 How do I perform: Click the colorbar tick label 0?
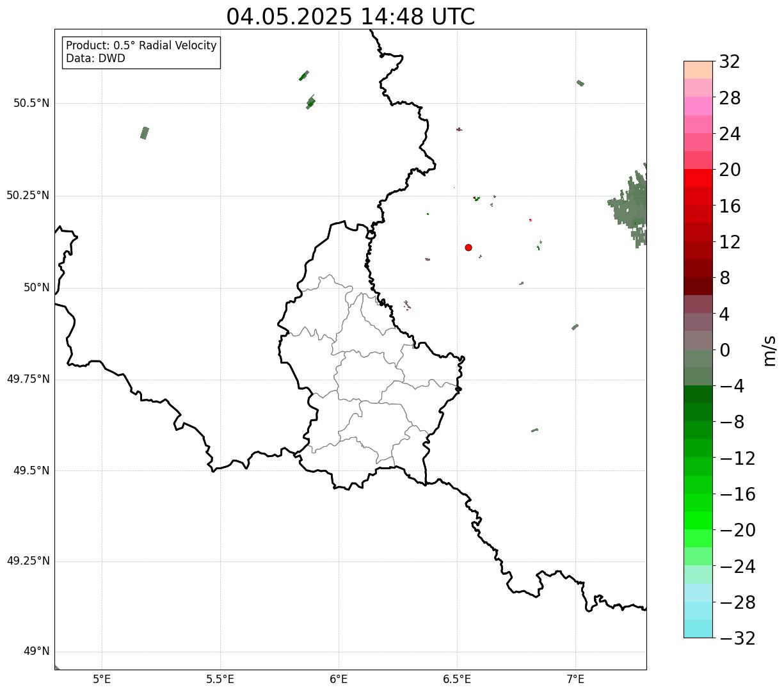[x=724, y=350]
